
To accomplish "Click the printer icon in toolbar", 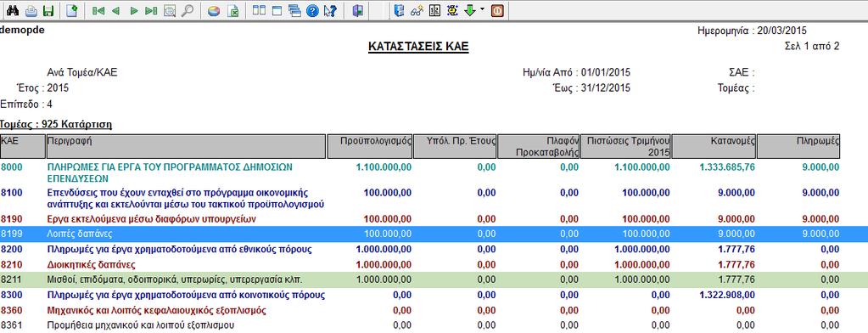I will (x=32, y=10).
